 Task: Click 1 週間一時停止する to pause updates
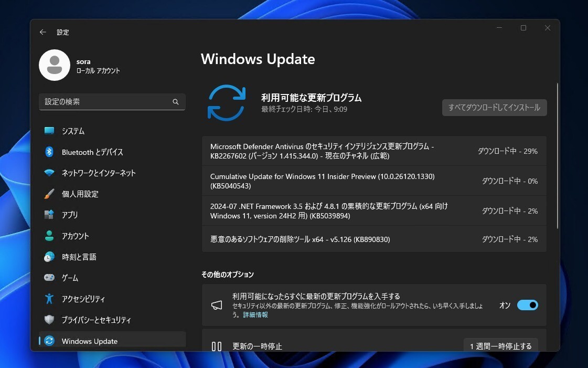[x=500, y=345]
